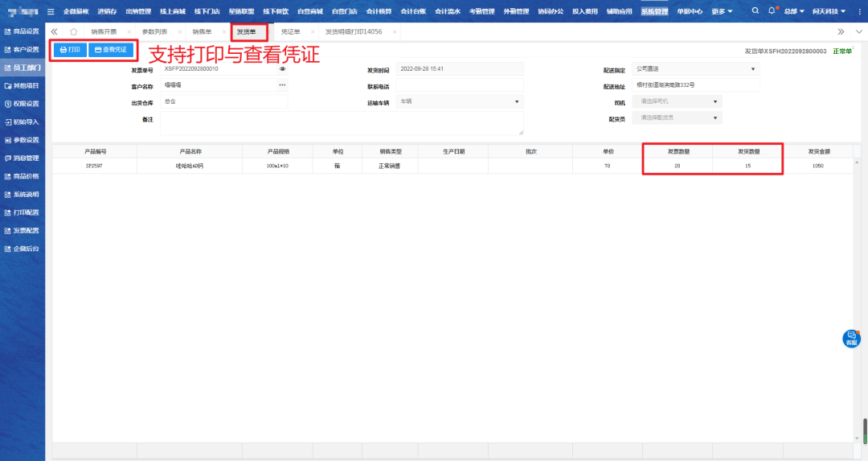Click the 查看凭证 button

click(111, 50)
